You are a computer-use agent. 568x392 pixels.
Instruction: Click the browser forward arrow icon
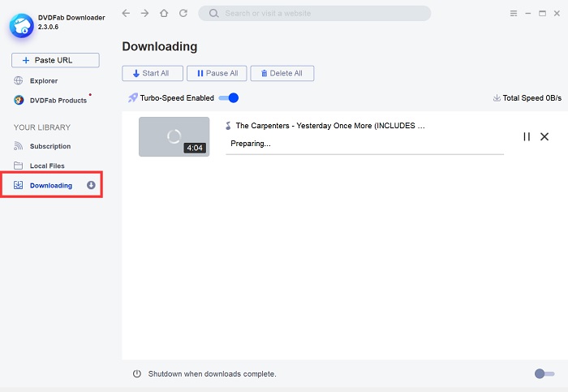coord(144,14)
